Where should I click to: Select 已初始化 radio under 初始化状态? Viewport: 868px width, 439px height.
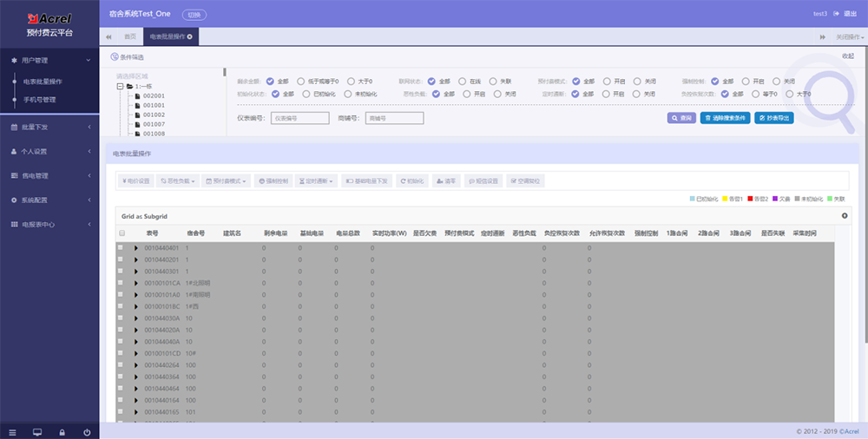(306, 94)
